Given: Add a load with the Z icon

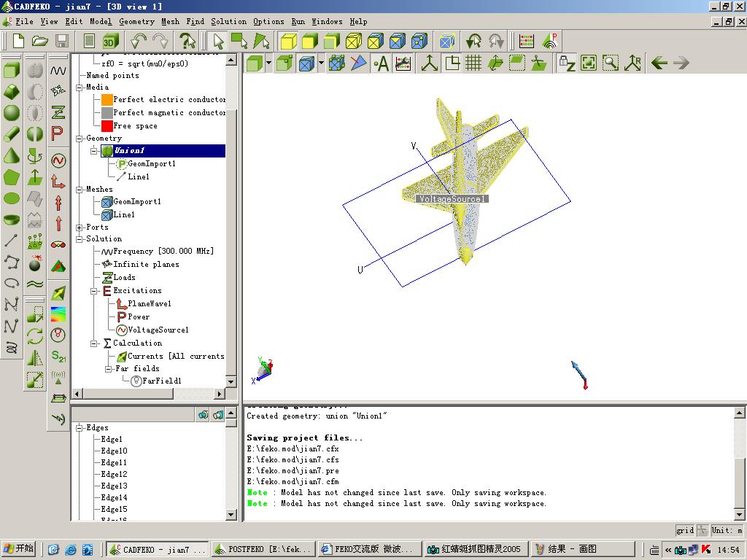Looking at the screenshot, I should click(58, 112).
